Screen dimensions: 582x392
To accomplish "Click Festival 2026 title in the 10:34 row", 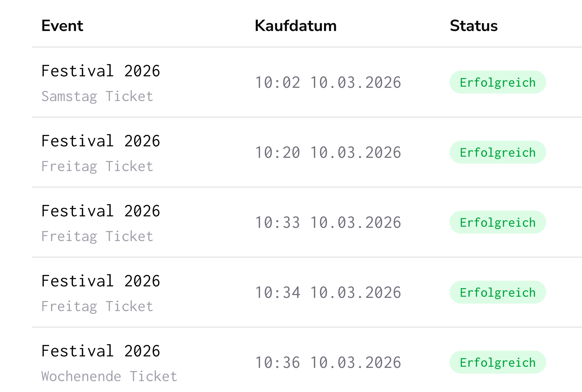I will 101,281.
